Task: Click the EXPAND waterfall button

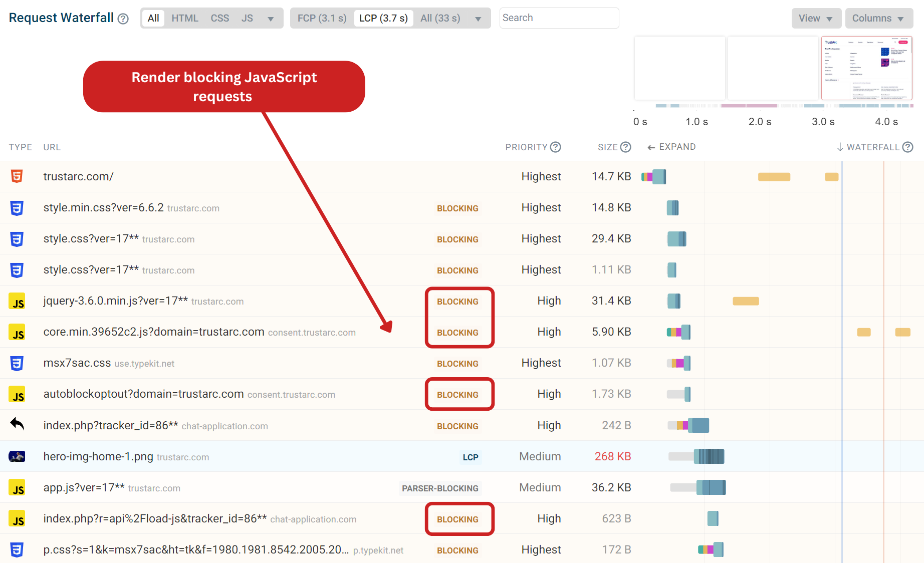Action: 671,147
